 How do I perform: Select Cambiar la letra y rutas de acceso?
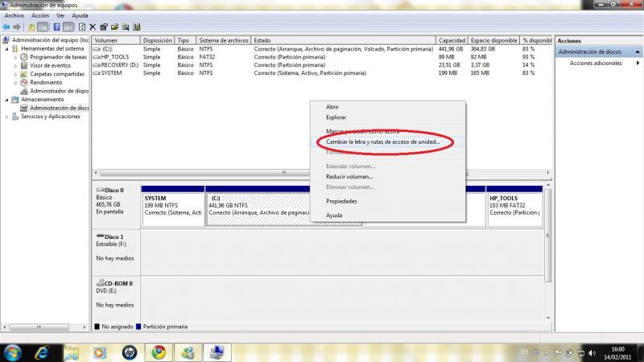(387, 142)
